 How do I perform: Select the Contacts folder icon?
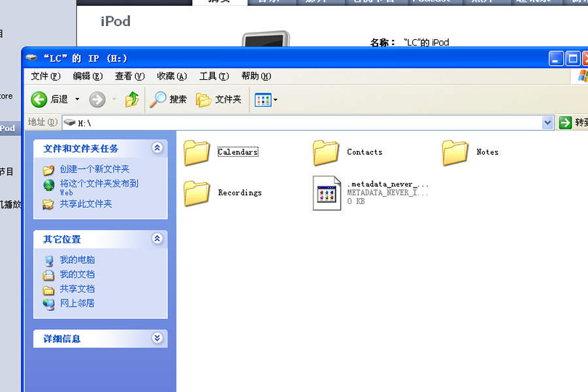326,153
